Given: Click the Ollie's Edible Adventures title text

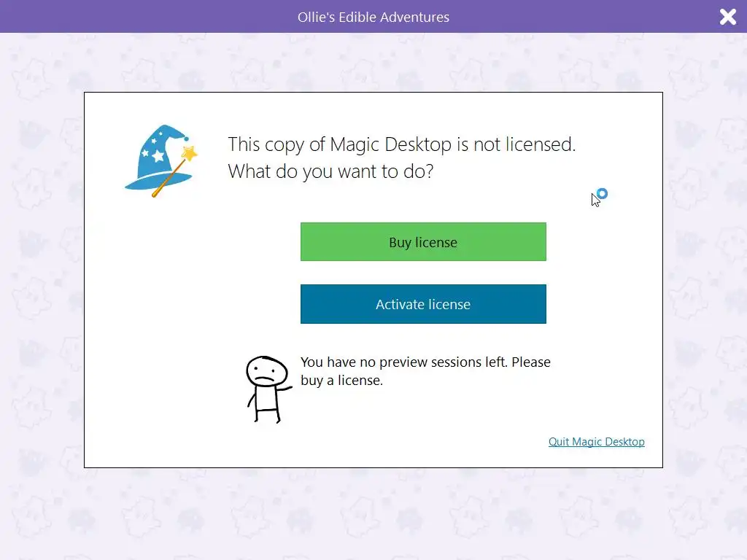Looking at the screenshot, I should [373, 17].
